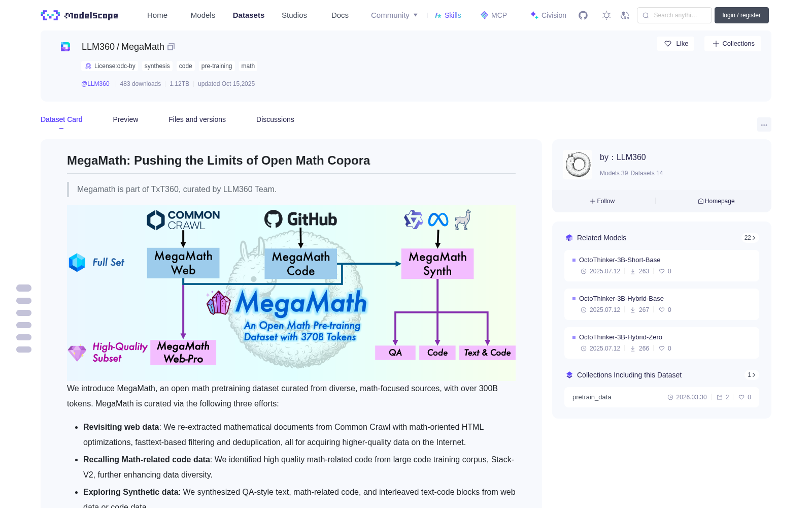The width and height of the screenshot is (812, 508).
Task: Click the pretrain_data item count icon
Action: point(720,397)
